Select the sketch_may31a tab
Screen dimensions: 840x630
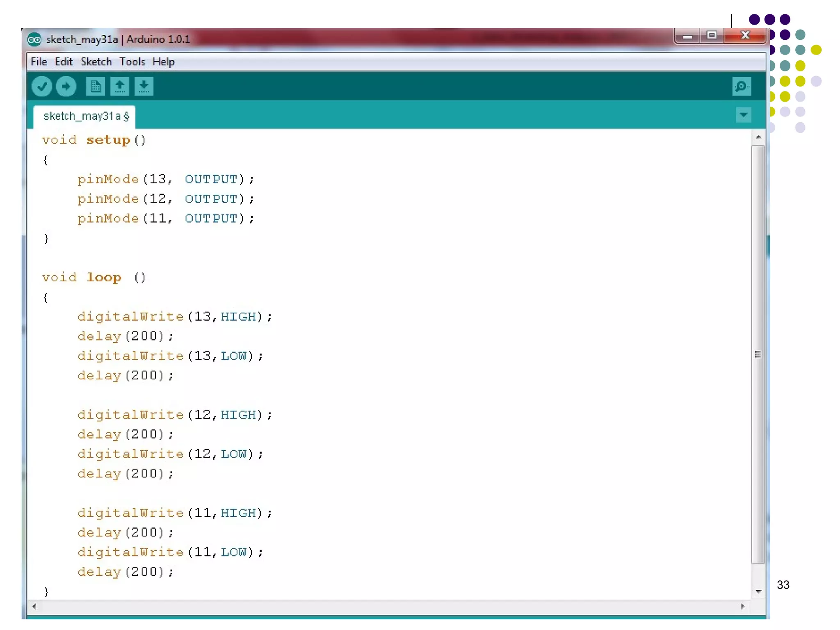tap(84, 116)
